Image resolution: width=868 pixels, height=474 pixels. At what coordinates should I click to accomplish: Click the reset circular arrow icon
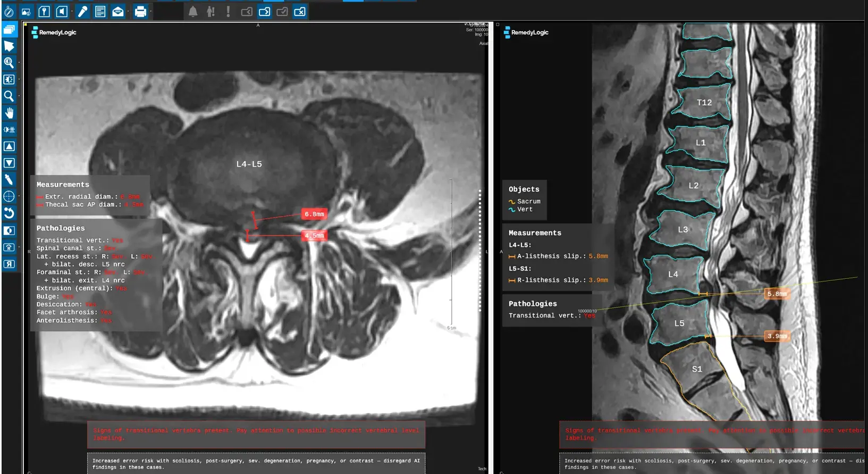(x=9, y=213)
